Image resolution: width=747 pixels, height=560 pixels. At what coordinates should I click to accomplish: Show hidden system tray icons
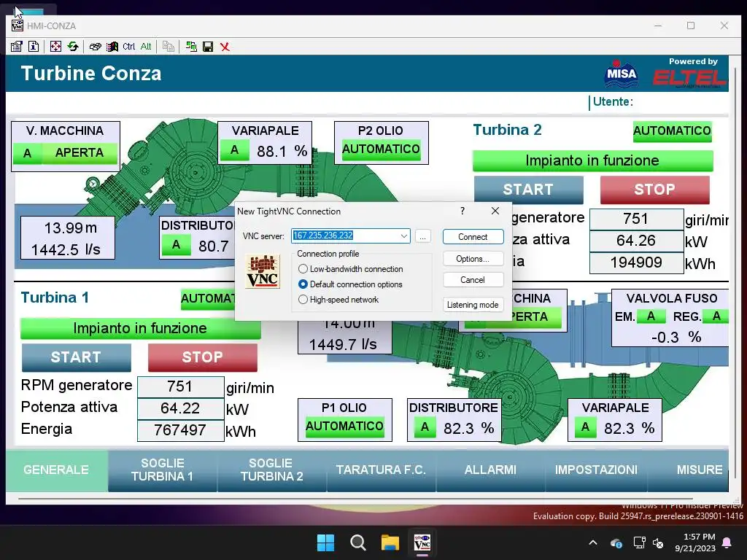(x=593, y=542)
